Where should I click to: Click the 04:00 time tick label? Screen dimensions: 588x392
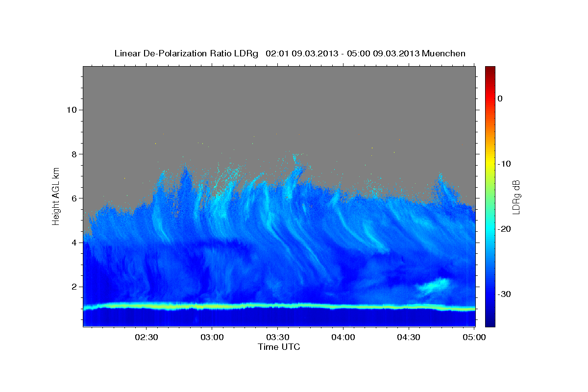(x=343, y=337)
